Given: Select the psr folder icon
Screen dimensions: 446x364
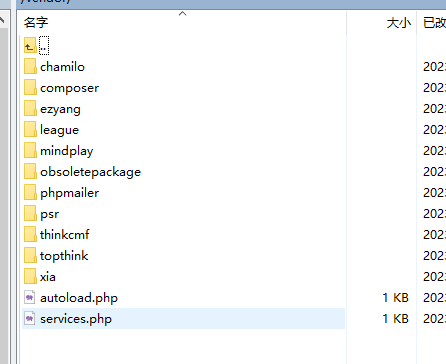Looking at the screenshot, I should [x=30, y=213].
